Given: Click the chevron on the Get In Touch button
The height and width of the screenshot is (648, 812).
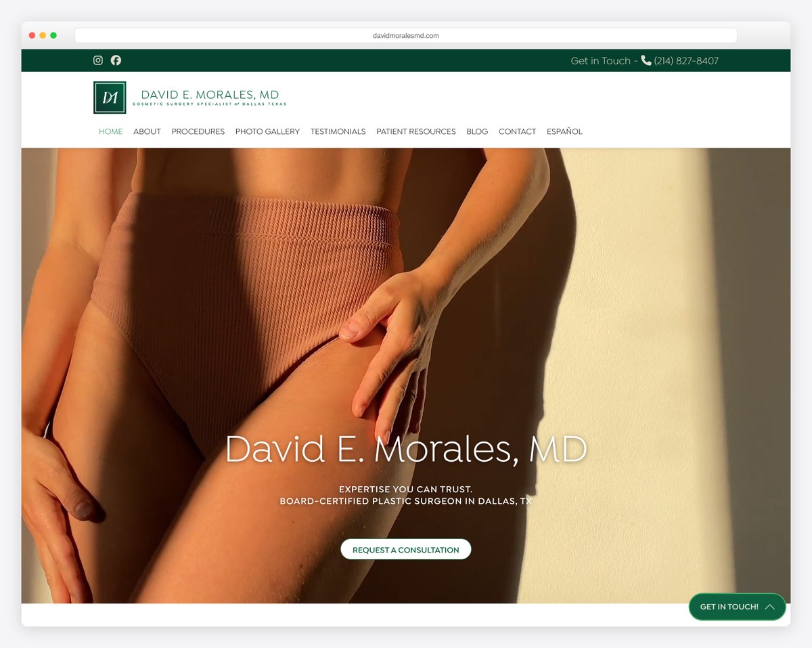Looking at the screenshot, I should click(771, 607).
